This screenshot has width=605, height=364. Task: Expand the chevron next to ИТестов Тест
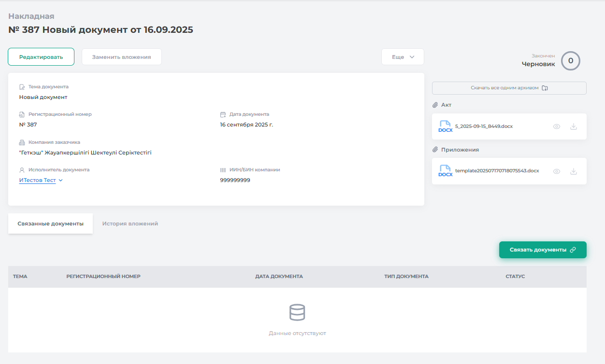tap(61, 181)
